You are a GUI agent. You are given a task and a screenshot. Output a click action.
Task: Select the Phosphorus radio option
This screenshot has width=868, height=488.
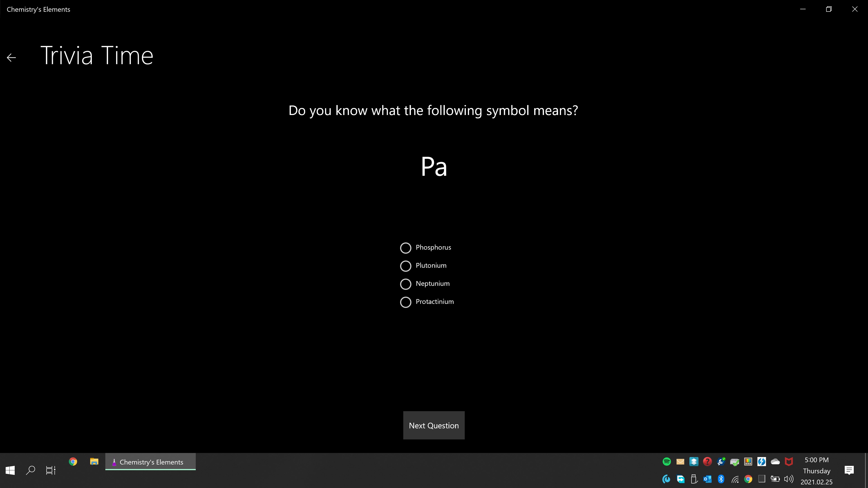tap(405, 248)
